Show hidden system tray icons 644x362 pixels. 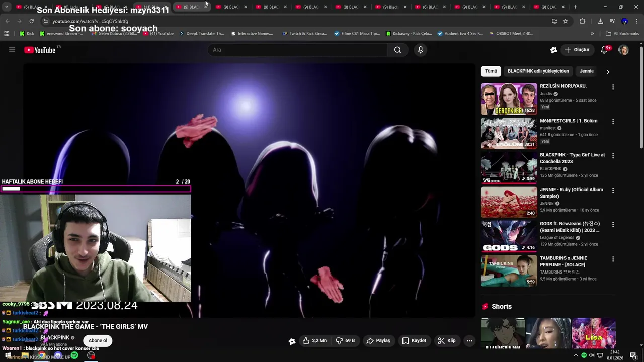tap(576, 355)
